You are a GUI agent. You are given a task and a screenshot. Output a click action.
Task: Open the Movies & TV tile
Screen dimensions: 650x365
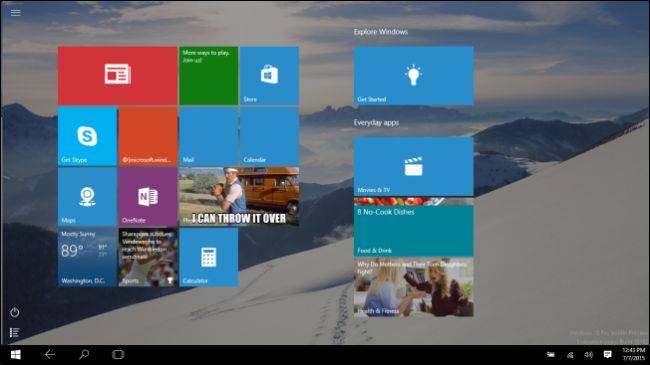[x=413, y=167]
